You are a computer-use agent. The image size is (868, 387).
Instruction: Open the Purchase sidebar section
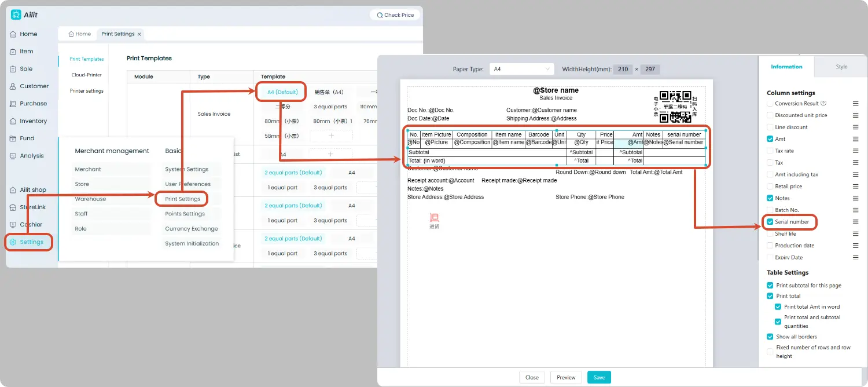click(28, 104)
